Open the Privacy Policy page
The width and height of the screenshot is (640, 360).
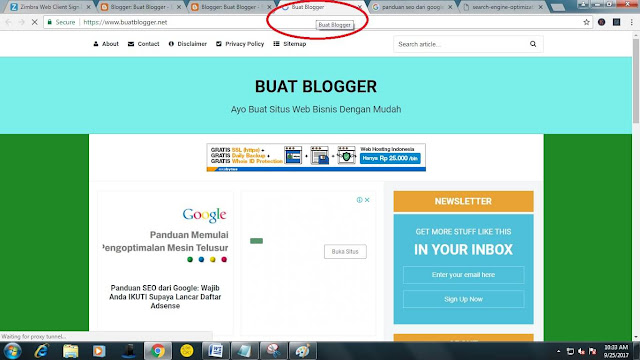click(x=240, y=44)
